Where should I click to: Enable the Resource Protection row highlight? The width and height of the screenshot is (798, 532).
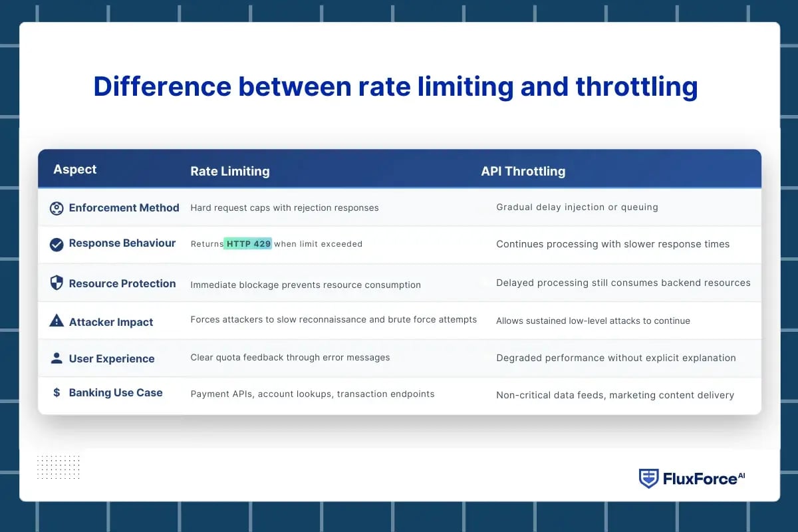(x=399, y=283)
